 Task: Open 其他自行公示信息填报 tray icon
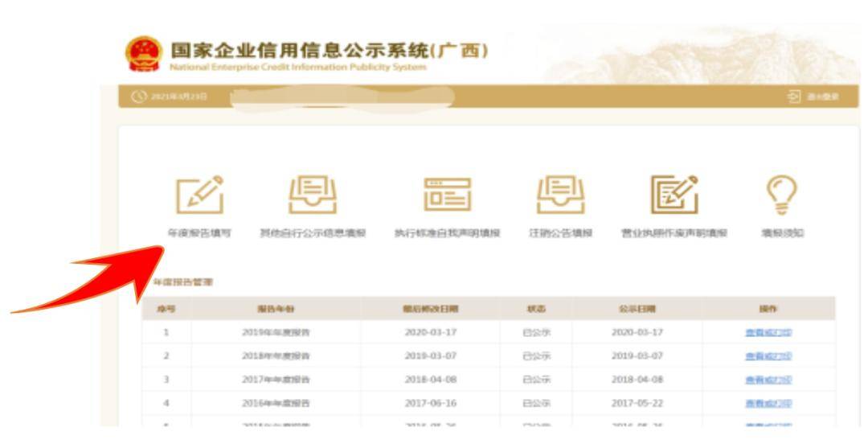(x=313, y=195)
